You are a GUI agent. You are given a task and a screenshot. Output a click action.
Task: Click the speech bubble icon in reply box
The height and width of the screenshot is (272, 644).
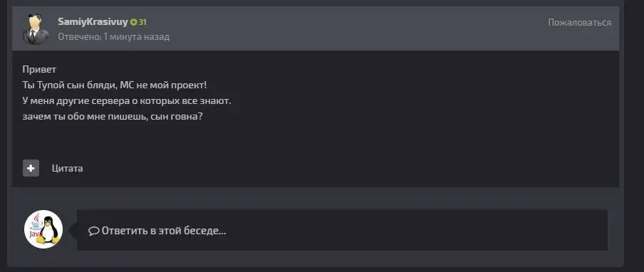tap(93, 231)
